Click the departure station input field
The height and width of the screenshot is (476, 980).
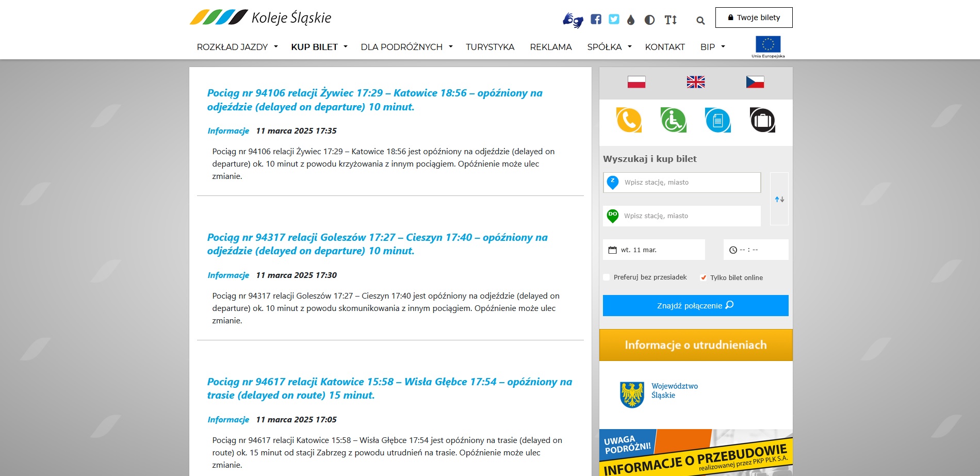coord(689,183)
